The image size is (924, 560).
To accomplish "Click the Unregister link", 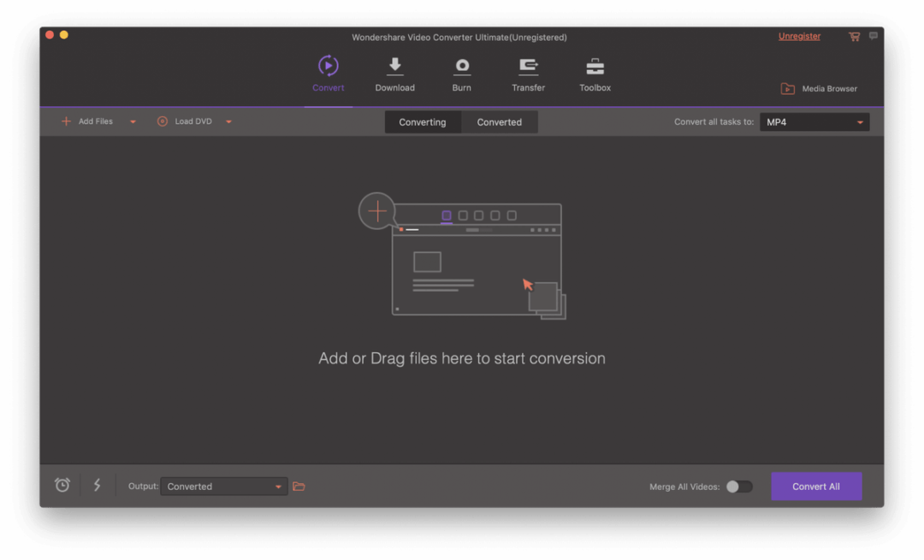I will [x=799, y=36].
